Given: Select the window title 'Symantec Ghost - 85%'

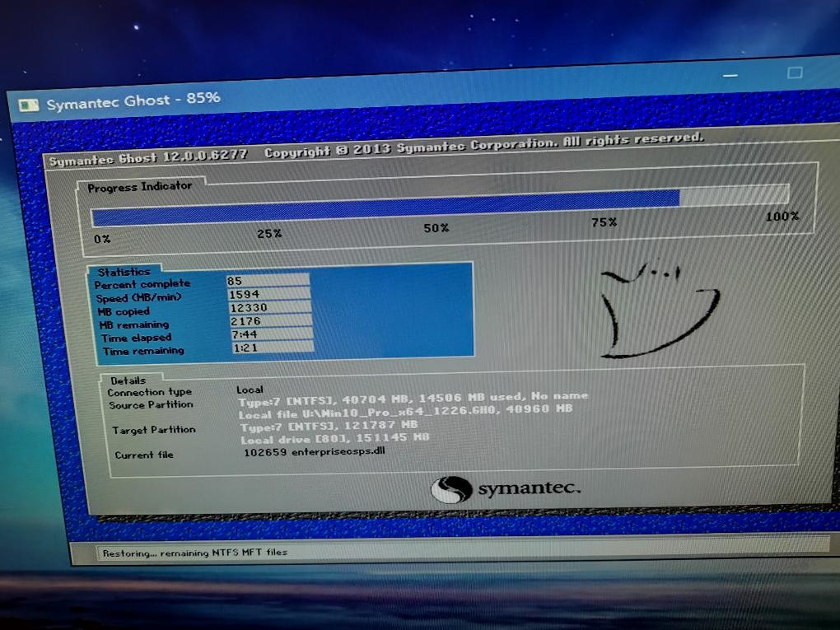Looking at the screenshot, I should tap(133, 100).
